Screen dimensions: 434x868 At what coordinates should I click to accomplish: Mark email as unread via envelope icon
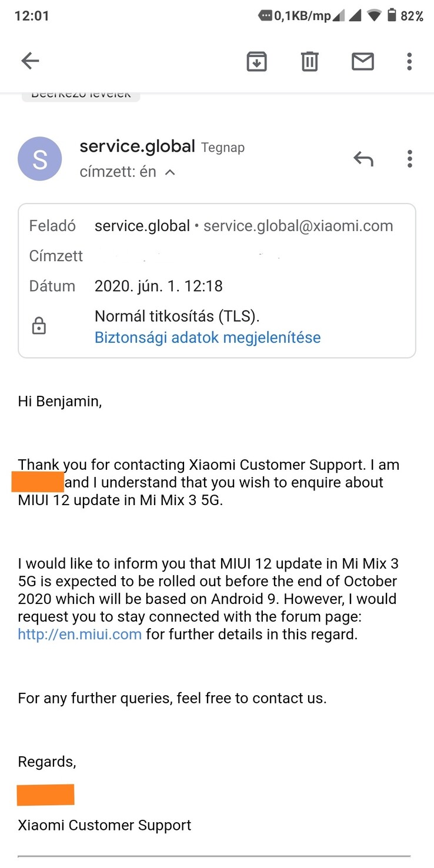tap(362, 61)
